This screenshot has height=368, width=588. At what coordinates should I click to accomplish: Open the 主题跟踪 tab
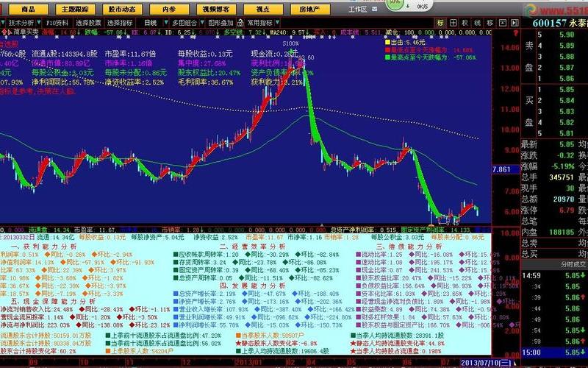click(76, 10)
